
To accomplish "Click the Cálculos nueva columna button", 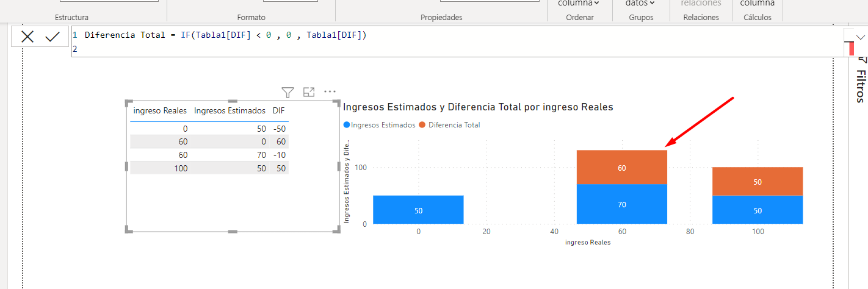I will [758, 3].
